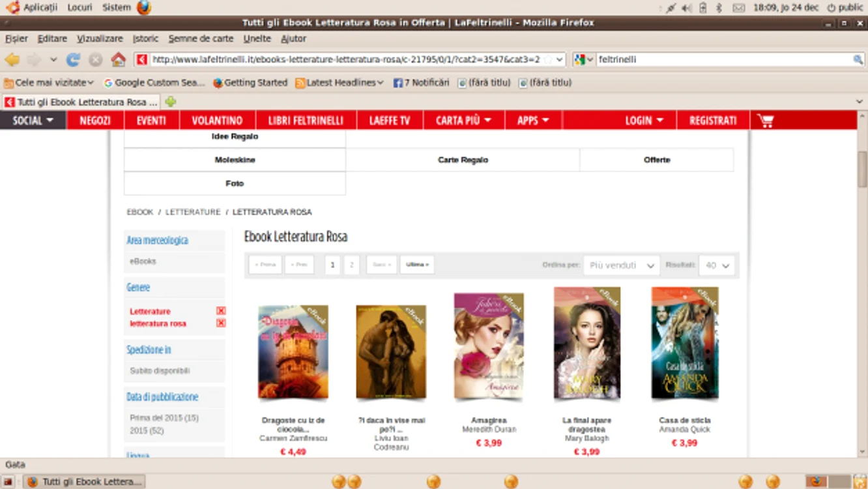Remove the Letterature genre filter
This screenshot has width=868, height=489.
coord(221,311)
